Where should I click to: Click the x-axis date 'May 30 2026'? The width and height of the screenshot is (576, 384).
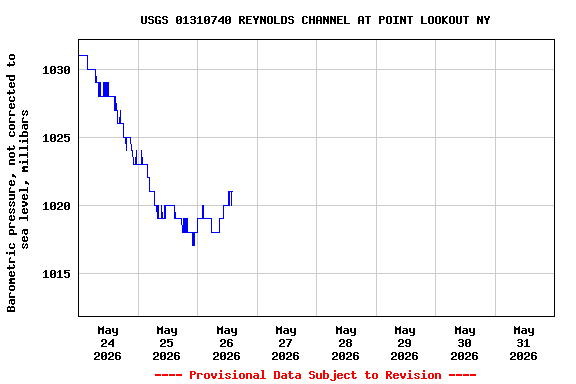click(464, 343)
